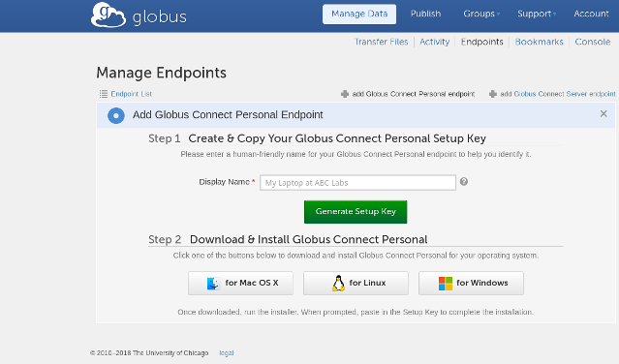Open the Account menu
This screenshot has width=619, height=364.
591,14
